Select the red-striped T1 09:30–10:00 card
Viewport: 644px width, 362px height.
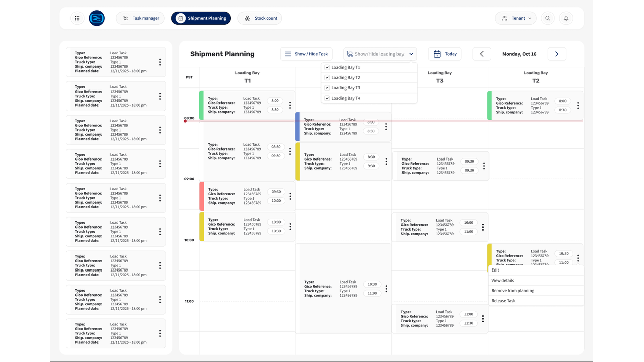[x=248, y=196]
